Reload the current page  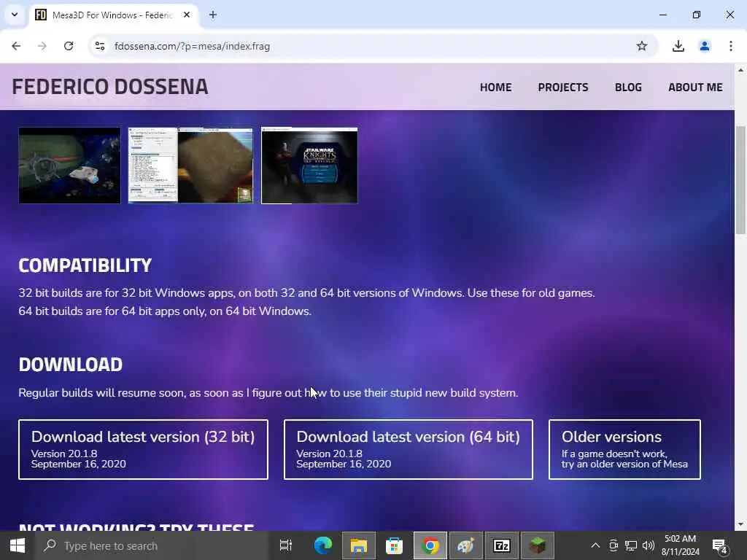pyautogui.click(x=69, y=46)
